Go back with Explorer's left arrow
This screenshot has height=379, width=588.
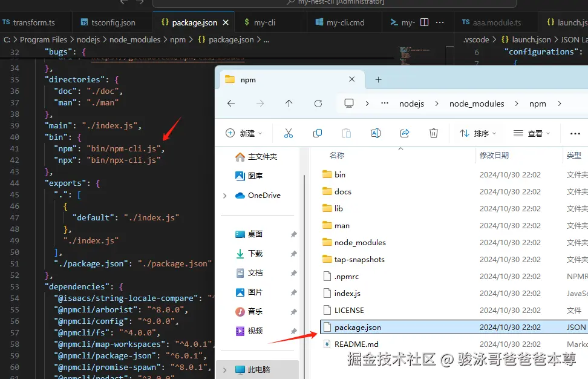click(231, 103)
